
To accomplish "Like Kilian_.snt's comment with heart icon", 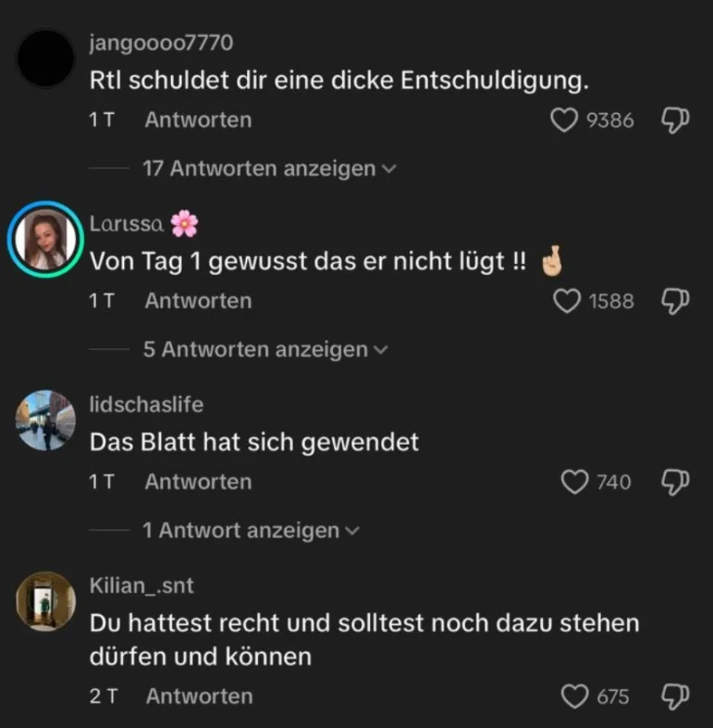I will point(575,696).
